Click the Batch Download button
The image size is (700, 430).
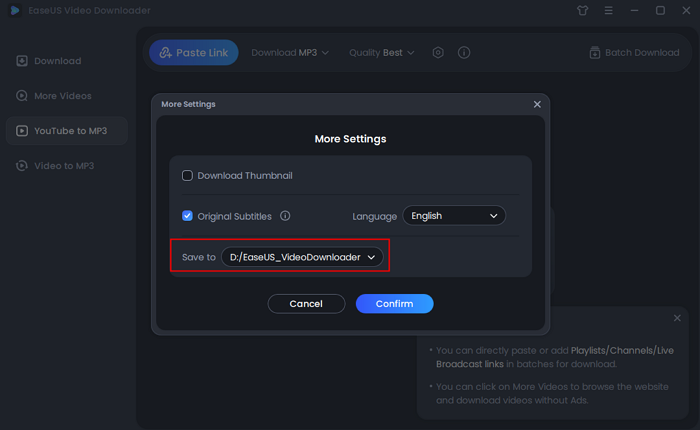pos(634,53)
